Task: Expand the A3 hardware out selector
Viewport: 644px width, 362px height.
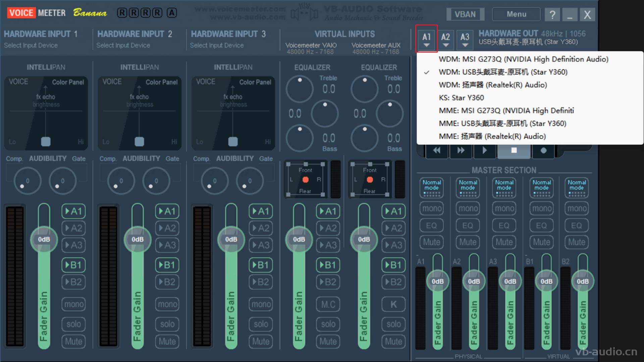Action: (x=465, y=40)
